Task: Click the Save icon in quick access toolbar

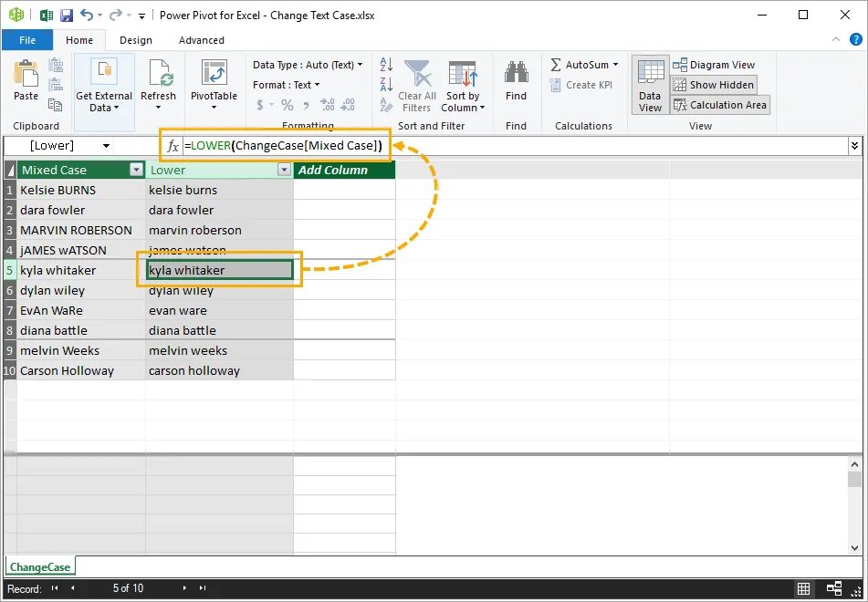Action: [x=67, y=15]
